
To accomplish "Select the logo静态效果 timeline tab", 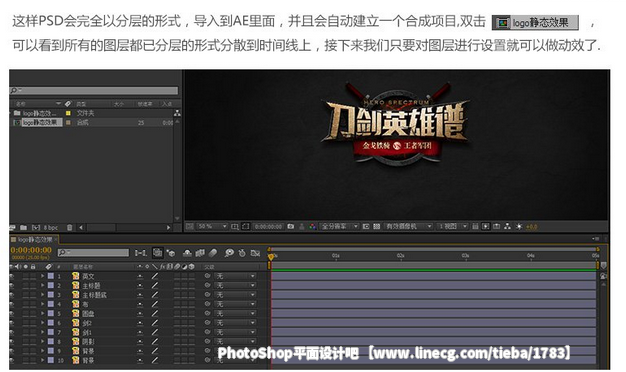I will tap(35, 239).
